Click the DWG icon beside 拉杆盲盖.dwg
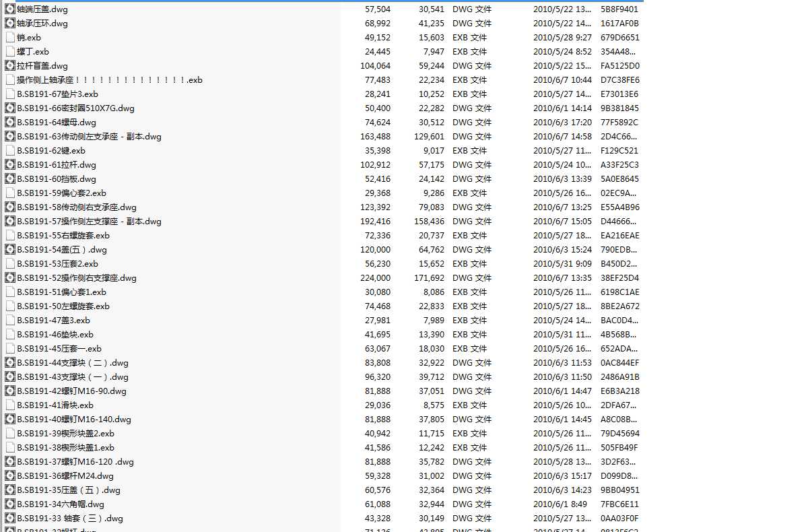The image size is (810, 532). [x=9, y=66]
